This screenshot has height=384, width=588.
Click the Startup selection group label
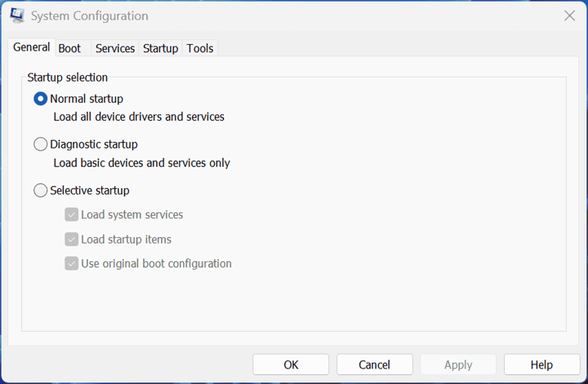point(68,78)
